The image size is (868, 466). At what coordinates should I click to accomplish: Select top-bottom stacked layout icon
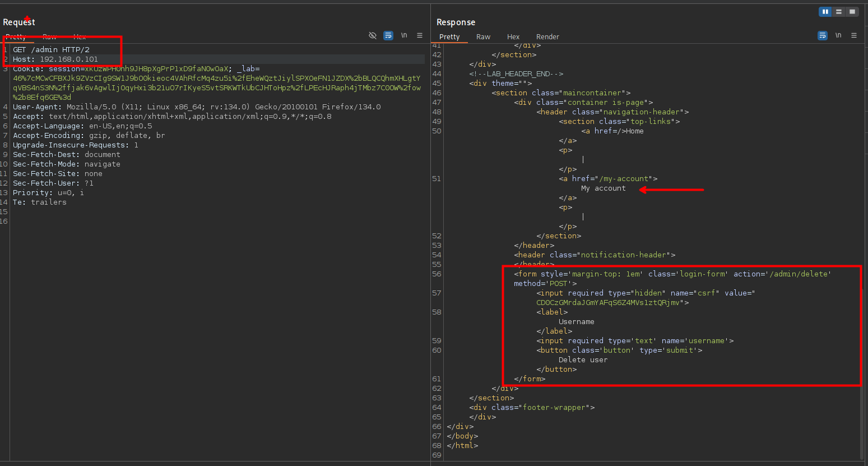click(x=838, y=12)
